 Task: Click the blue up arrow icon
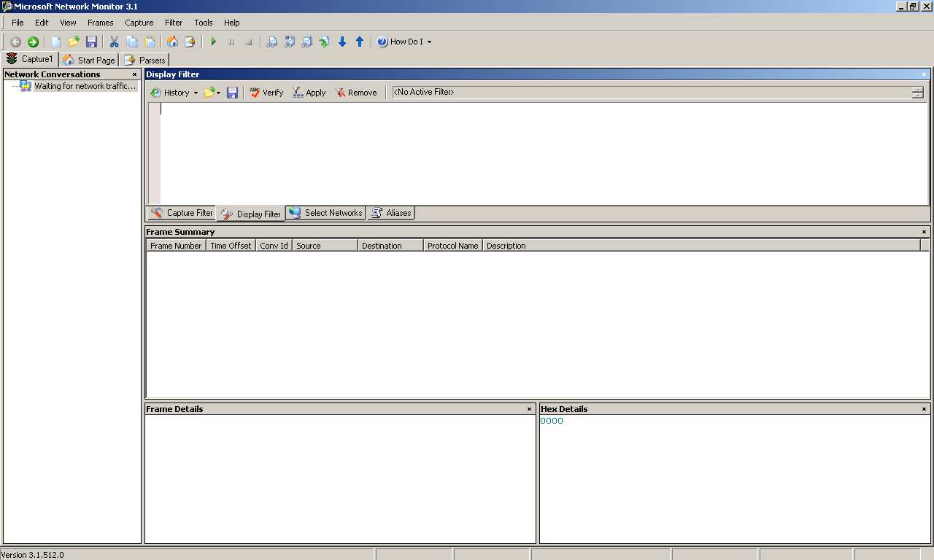click(x=360, y=42)
